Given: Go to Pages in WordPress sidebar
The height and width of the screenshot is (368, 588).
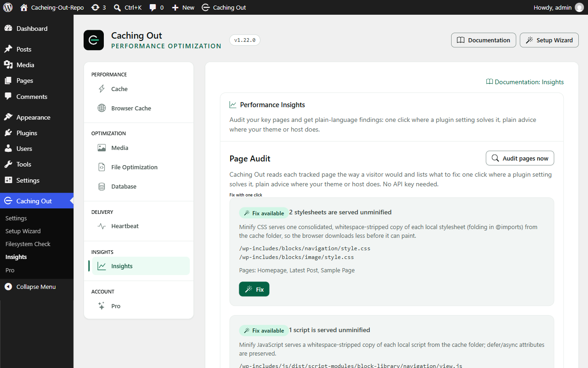Looking at the screenshot, I should pyautogui.click(x=37, y=80).
